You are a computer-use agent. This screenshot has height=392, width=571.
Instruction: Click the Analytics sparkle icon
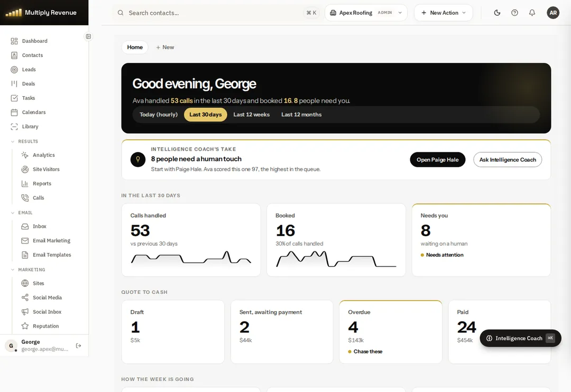pyautogui.click(x=25, y=155)
